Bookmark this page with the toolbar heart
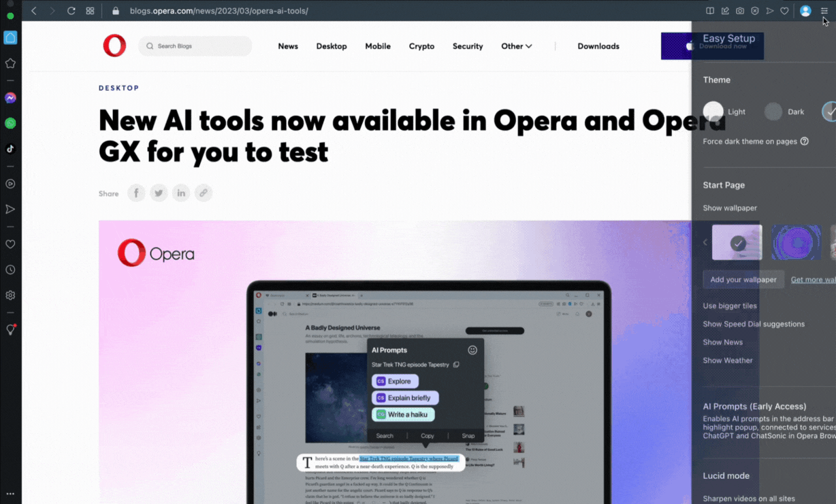The height and width of the screenshot is (504, 836). 784,11
